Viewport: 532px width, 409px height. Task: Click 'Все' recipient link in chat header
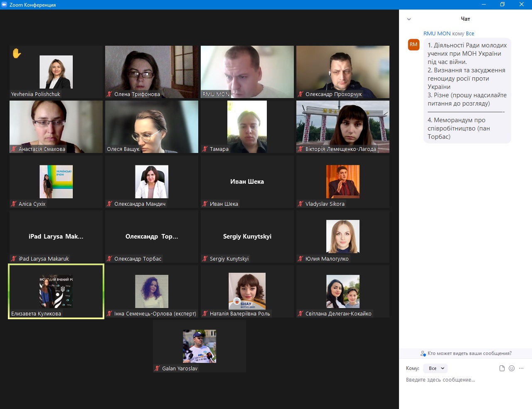pos(470,34)
